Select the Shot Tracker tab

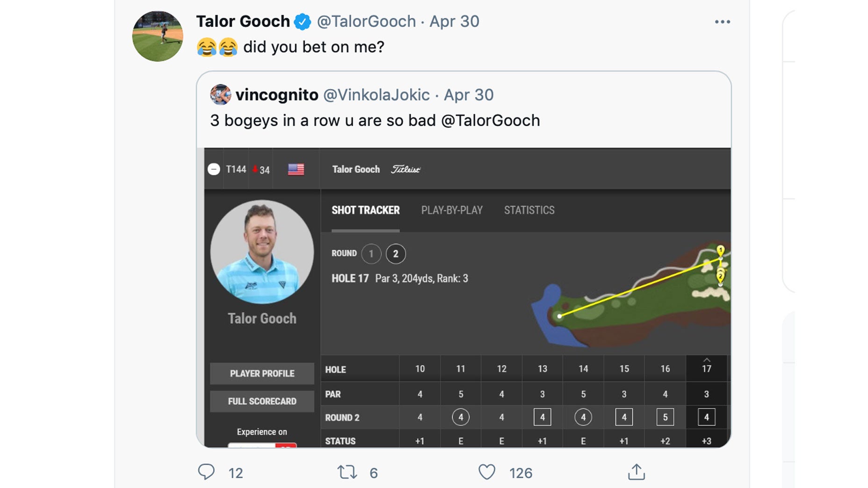(x=366, y=210)
